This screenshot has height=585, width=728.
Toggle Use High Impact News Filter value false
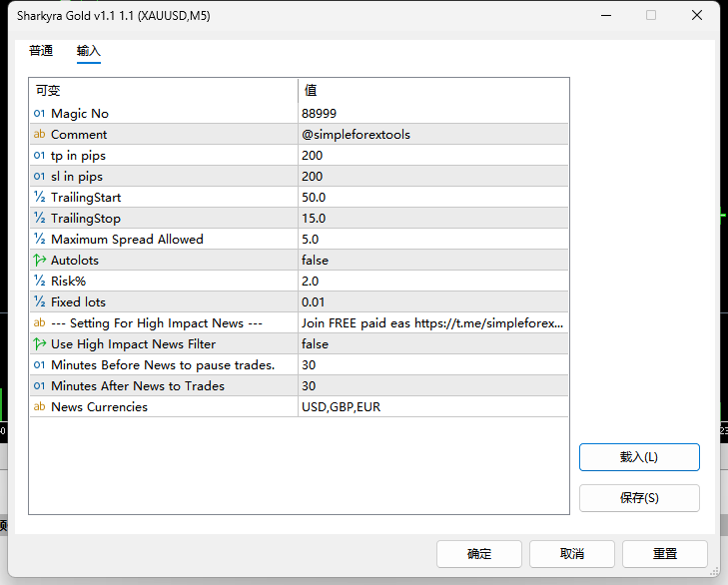pyautogui.click(x=433, y=344)
